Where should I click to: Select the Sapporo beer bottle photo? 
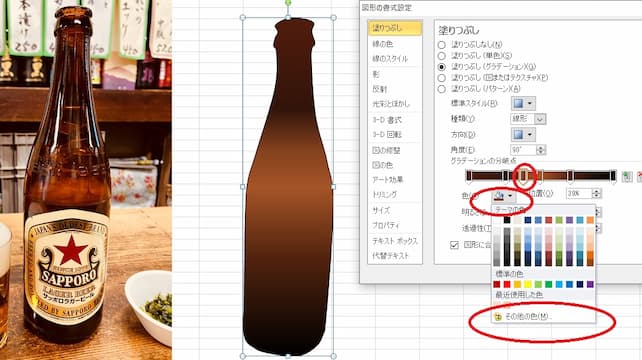click(86, 180)
